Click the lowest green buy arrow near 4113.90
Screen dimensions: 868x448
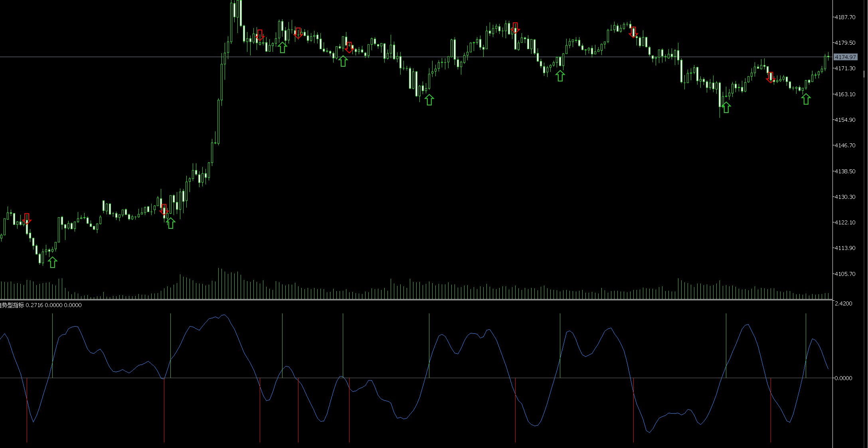click(x=52, y=262)
